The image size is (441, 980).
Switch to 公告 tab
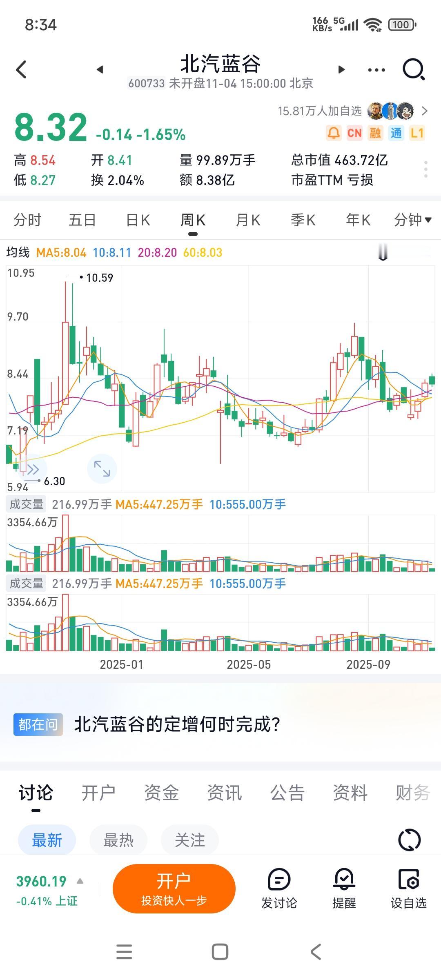[x=287, y=793]
